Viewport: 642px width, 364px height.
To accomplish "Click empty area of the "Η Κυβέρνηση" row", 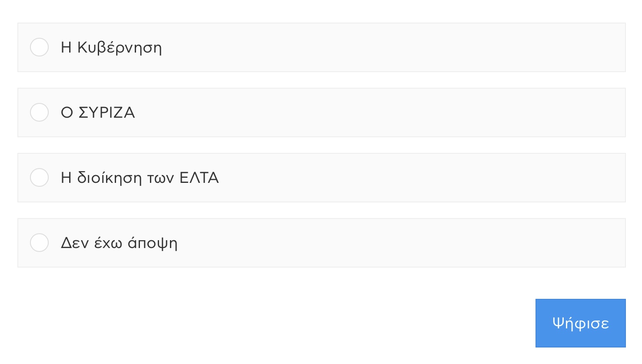I will (x=391, y=48).
